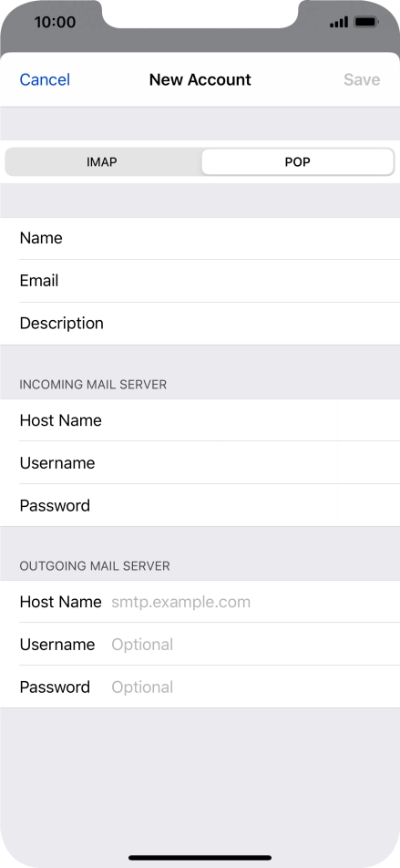Click the incoming server Host Name field
The height and width of the screenshot is (868, 400).
(x=200, y=420)
